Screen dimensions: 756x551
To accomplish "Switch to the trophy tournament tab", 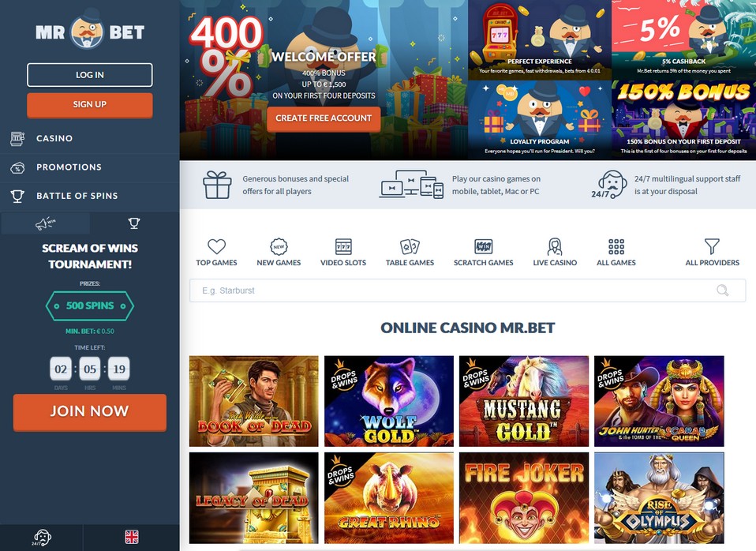I will (x=134, y=223).
